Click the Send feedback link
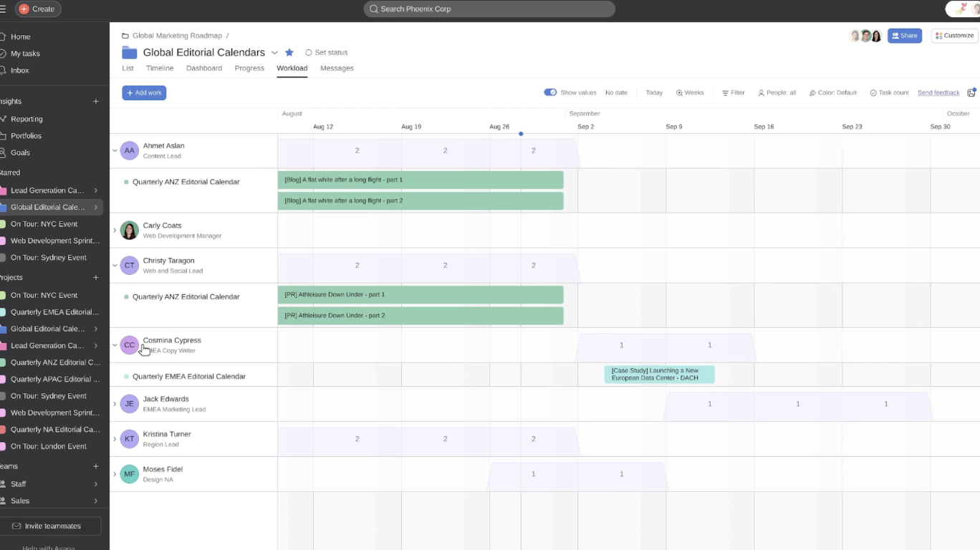This screenshot has width=980, height=550. click(938, 92)
